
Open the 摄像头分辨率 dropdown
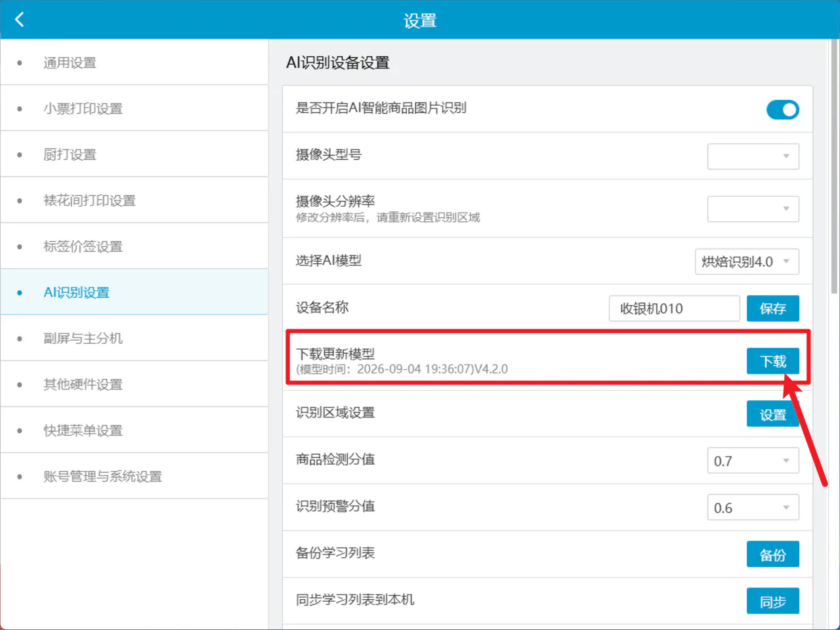click(x=753, y=209)
